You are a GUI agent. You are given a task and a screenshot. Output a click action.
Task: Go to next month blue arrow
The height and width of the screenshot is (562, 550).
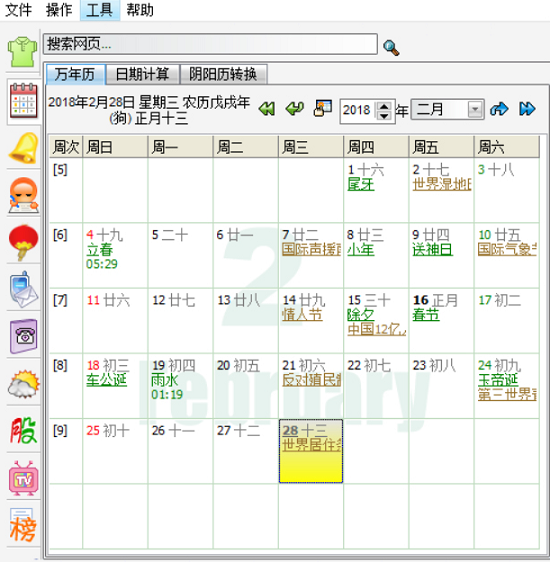pyautogui.click(x=499, y=109)
